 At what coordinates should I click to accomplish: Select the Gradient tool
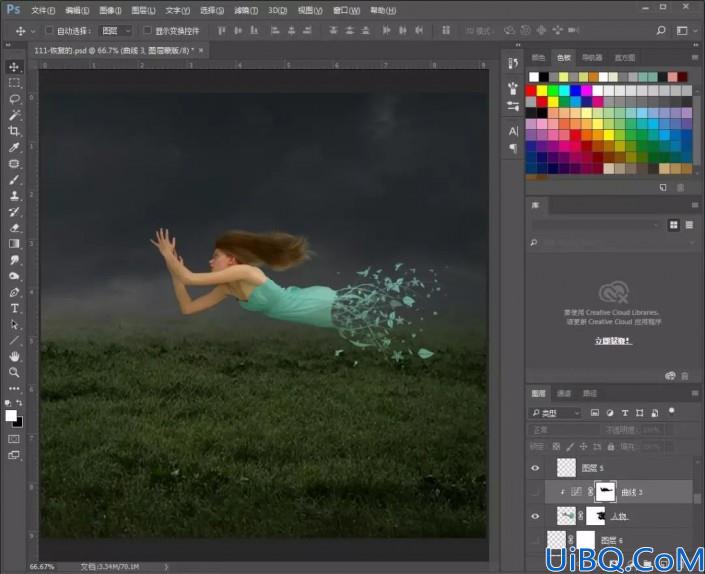point(14,244)
